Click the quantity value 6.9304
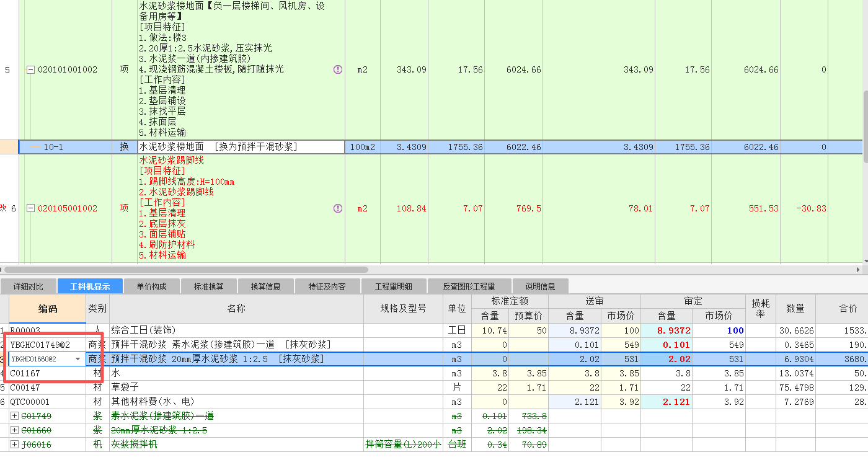Screen dimensions: 868x465 (800, 359)
